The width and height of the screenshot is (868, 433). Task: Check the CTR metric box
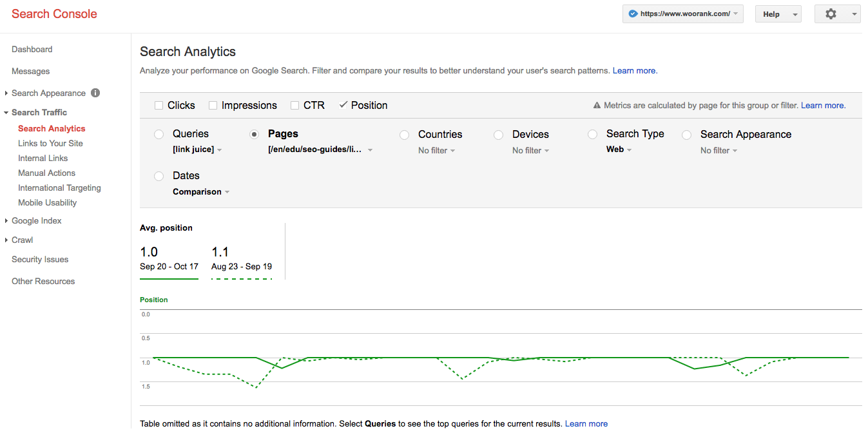tap(295, 104)
